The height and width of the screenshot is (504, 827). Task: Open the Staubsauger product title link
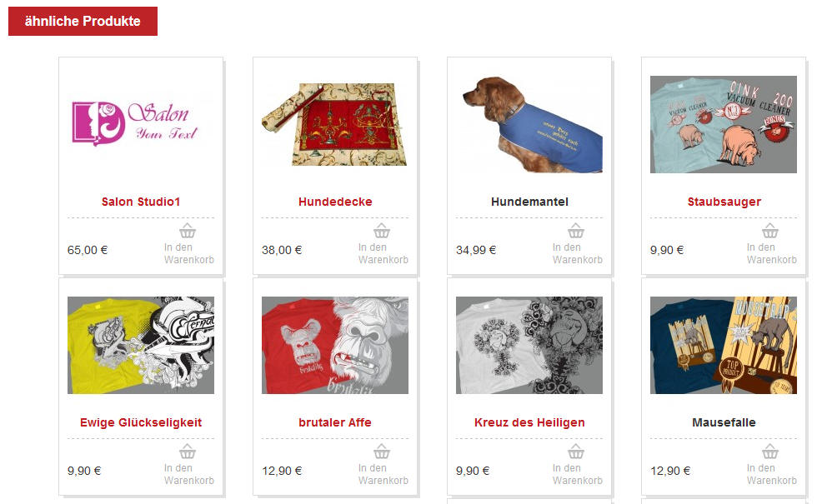tap(724, 202)
